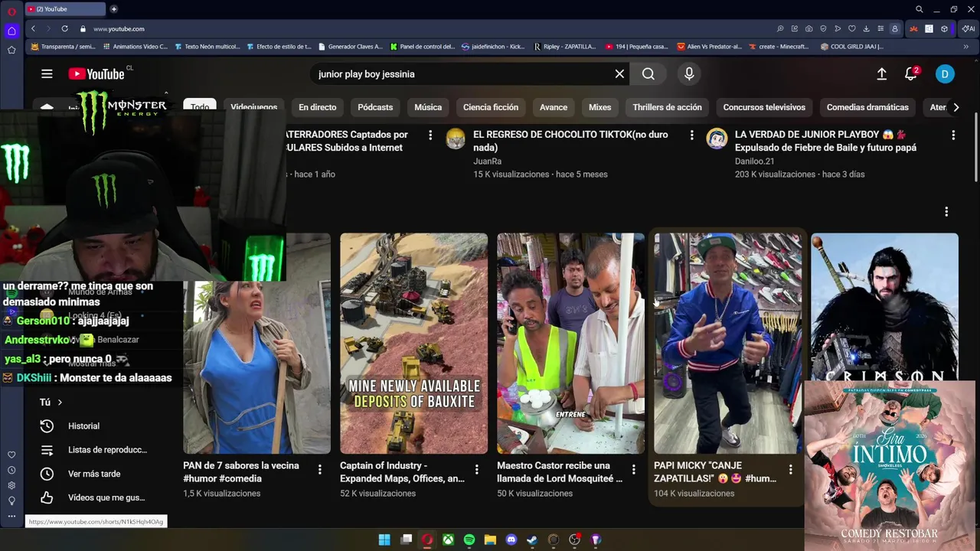The image size is (980, 551).
Task: Open options for EL REGRESO DE CHOCOLITO video
Action: coord(691,135)
